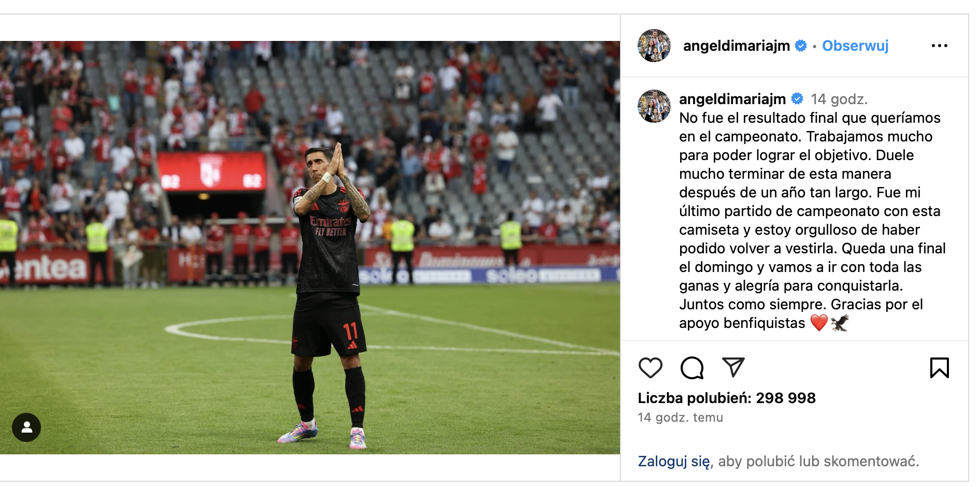Click the Zaloguj się login link
The image size is (980, 487).
[674, 461]
